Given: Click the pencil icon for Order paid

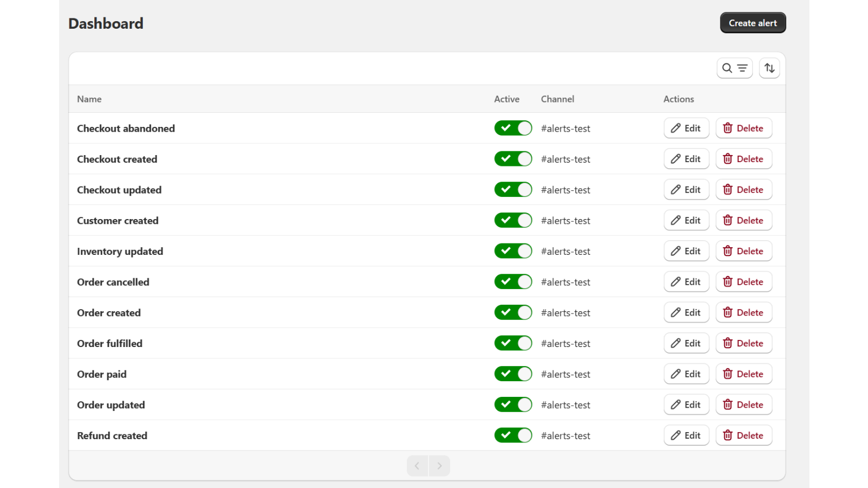Looking at the screenshot, I should (676, 374).
